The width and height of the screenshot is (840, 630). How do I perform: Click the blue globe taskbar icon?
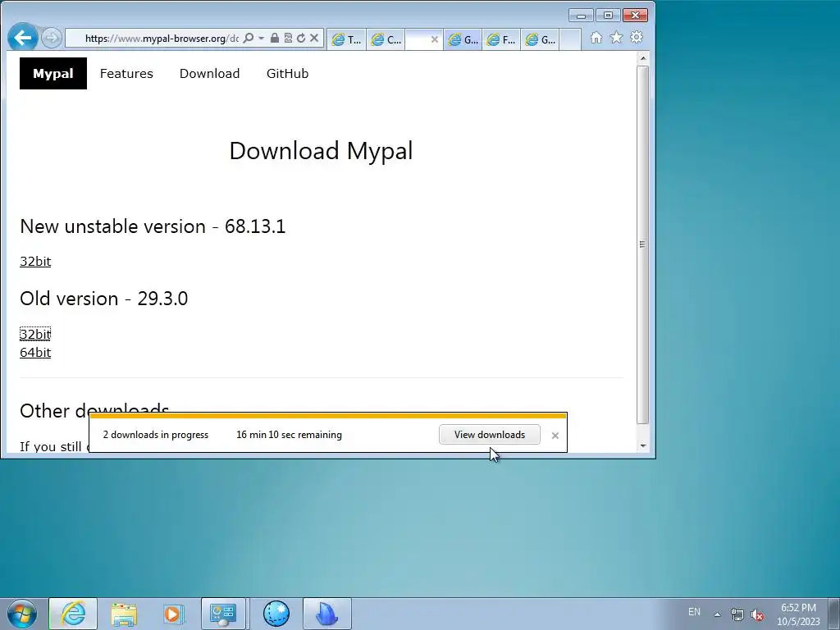coord(276,614)
